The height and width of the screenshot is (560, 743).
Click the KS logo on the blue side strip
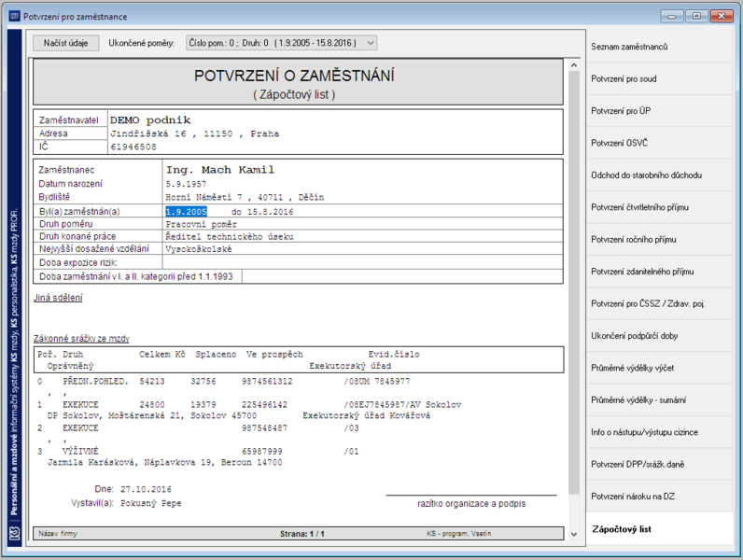point(15,534)
